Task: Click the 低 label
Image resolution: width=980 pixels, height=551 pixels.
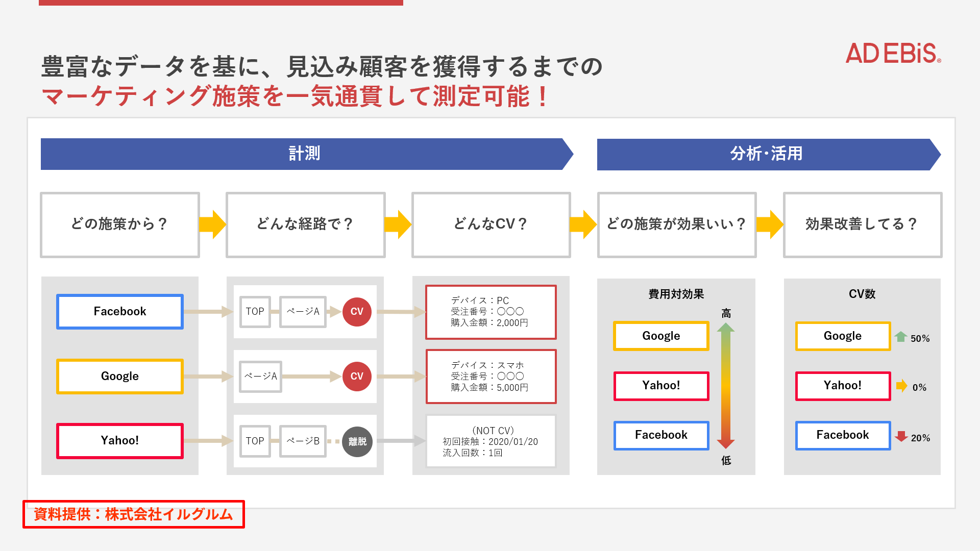Action: point(726,461)
